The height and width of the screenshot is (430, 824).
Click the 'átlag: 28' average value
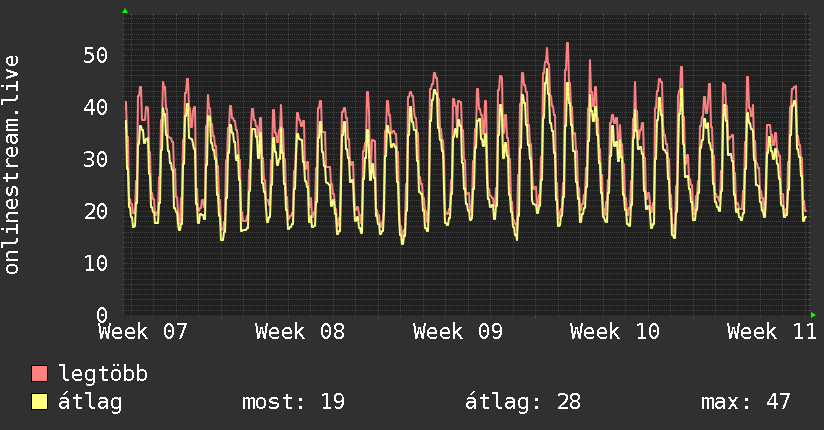pyautogui.click(x=523, y=402)
